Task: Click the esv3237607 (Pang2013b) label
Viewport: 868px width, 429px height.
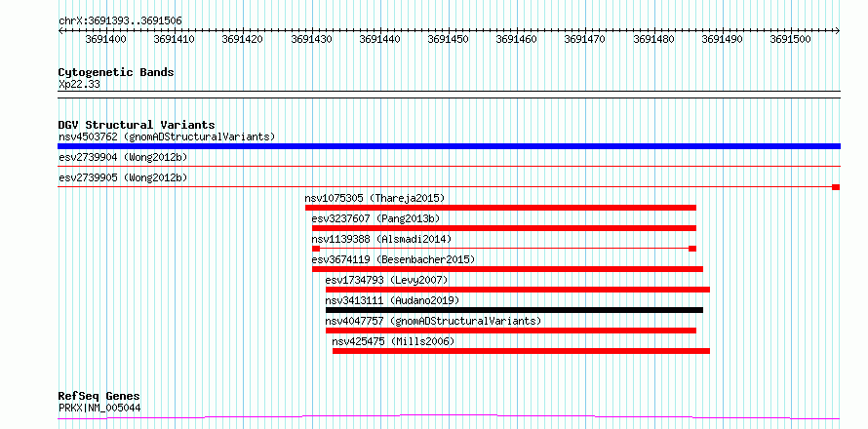Action: click(375, 218)
